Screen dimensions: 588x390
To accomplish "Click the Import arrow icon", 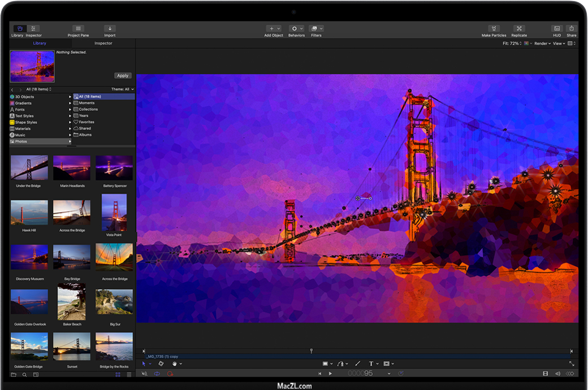I will coord(110,29).
